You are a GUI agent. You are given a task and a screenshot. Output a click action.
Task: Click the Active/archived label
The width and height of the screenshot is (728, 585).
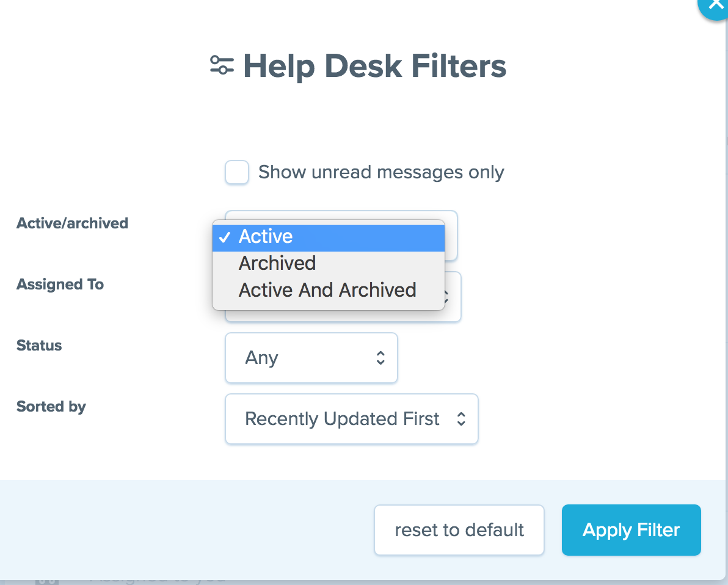73,223
